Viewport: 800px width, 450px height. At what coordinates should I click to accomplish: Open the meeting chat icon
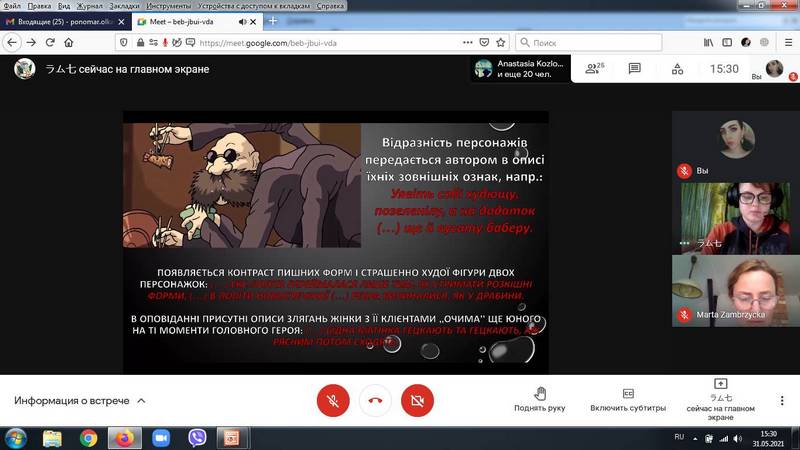pyautogui.click(x=635, y=68)
